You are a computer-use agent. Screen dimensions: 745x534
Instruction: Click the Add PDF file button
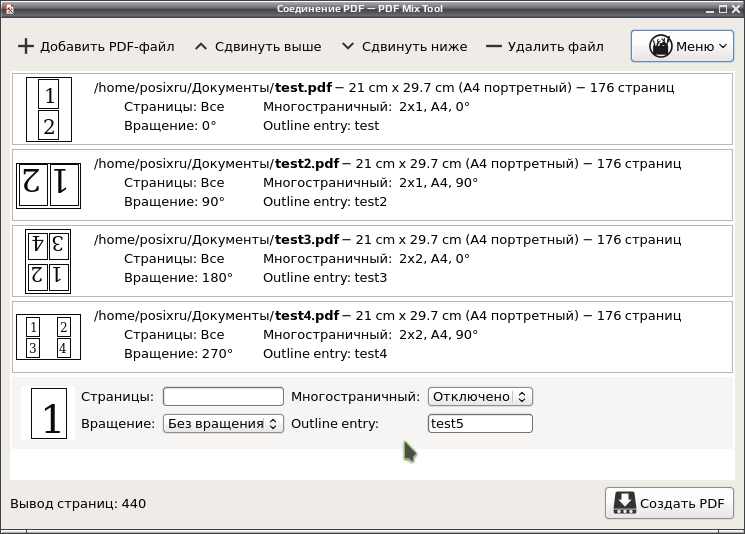[96, 47]
